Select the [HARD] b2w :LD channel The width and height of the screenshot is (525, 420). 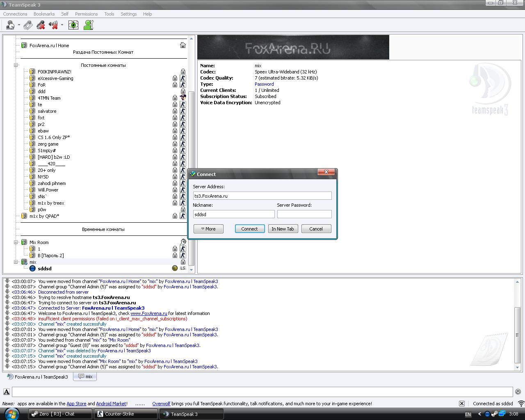pos(54,157)
